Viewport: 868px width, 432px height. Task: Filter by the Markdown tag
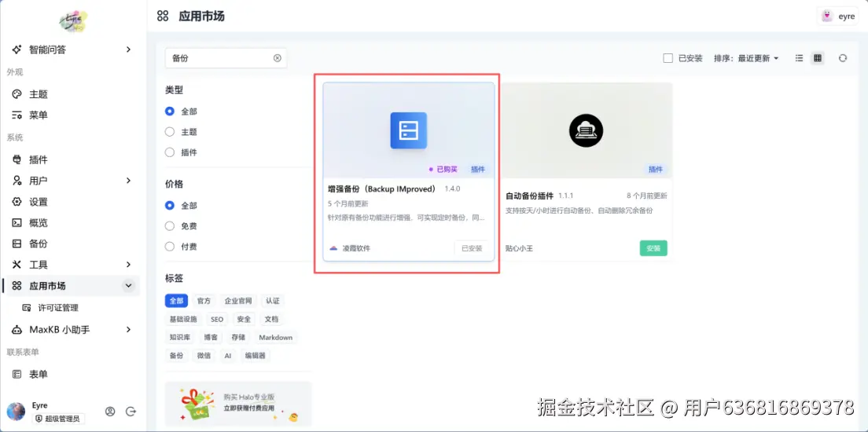click(x=276, y=338)
